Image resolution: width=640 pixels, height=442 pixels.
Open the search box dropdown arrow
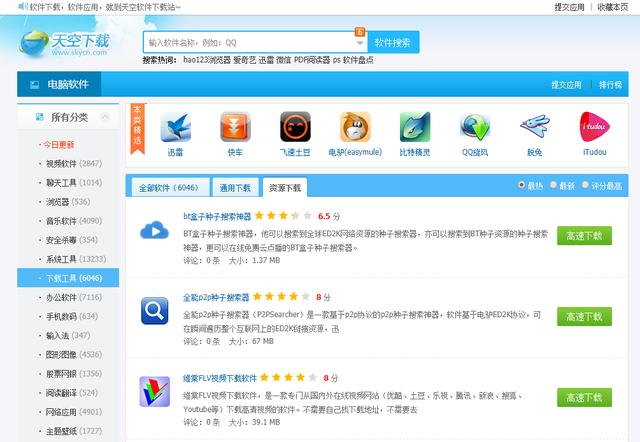coord(360,43)
